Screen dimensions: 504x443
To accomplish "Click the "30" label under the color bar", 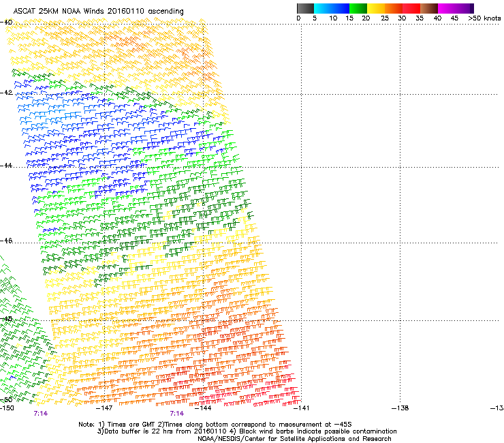I will click(x=402, y=18).
